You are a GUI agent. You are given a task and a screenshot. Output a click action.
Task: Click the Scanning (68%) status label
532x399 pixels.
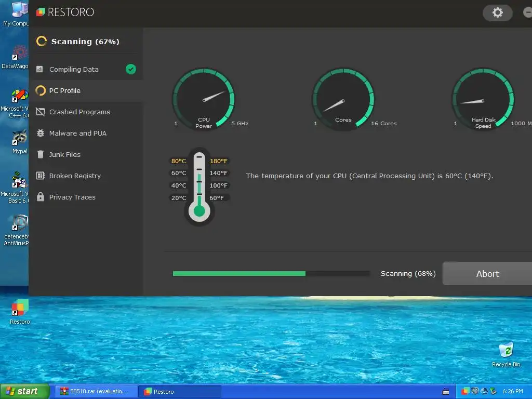click(x=408, y=273)
